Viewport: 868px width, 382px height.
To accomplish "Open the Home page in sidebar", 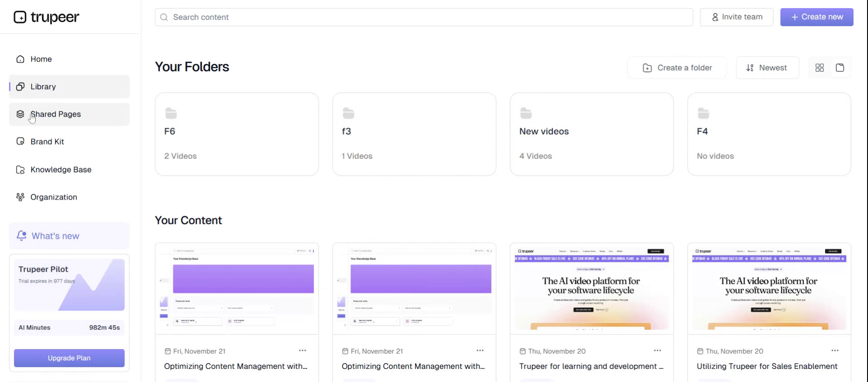I will 69,59.
